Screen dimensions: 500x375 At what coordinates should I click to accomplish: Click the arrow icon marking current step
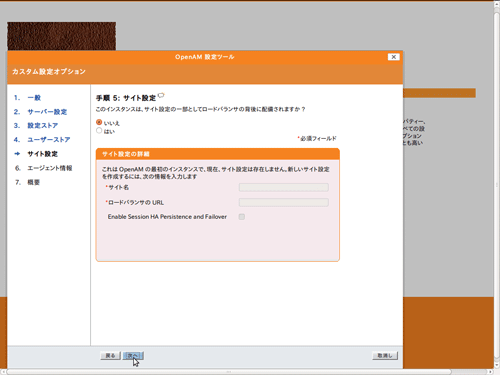17,154
